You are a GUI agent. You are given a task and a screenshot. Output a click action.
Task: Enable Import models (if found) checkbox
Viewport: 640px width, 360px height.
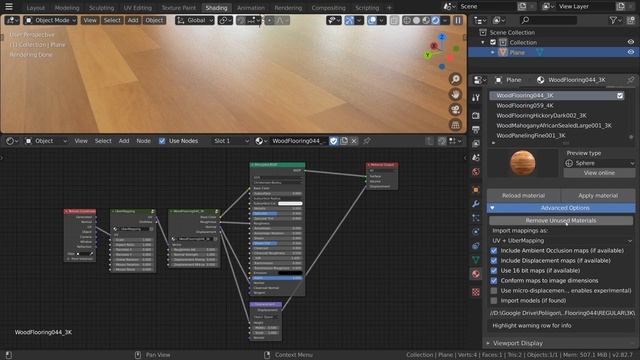coord(494,300)
